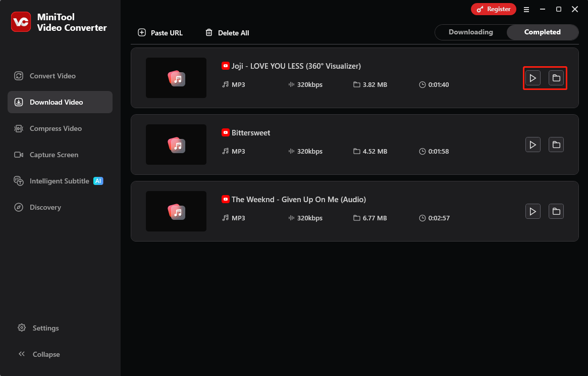Open folder location of Bittersweet download
The image size is (588, 376).
pyautogui.click(x=556, y=145)
